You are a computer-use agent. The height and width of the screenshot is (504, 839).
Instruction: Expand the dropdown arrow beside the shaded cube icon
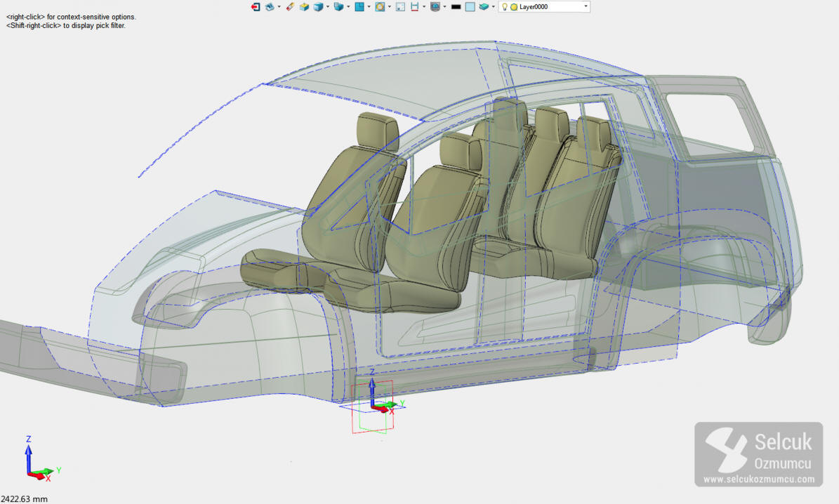click(328, 6)
